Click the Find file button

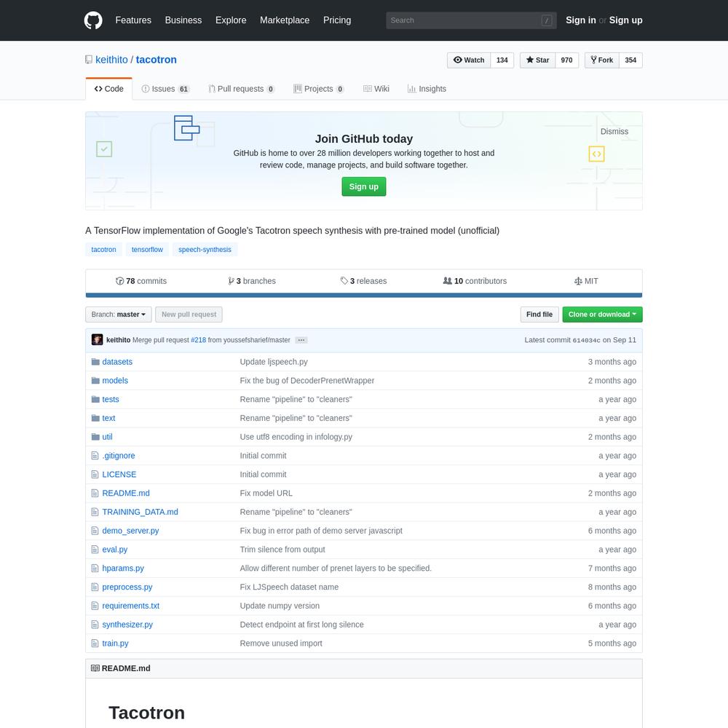point(539,314)
